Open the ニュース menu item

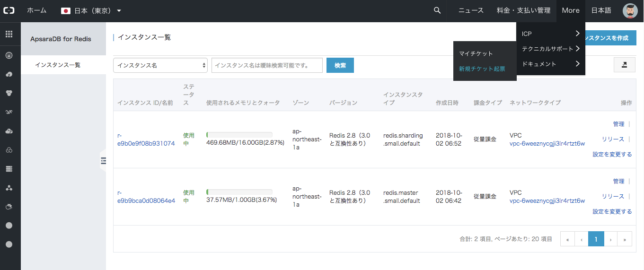(471, 10)
